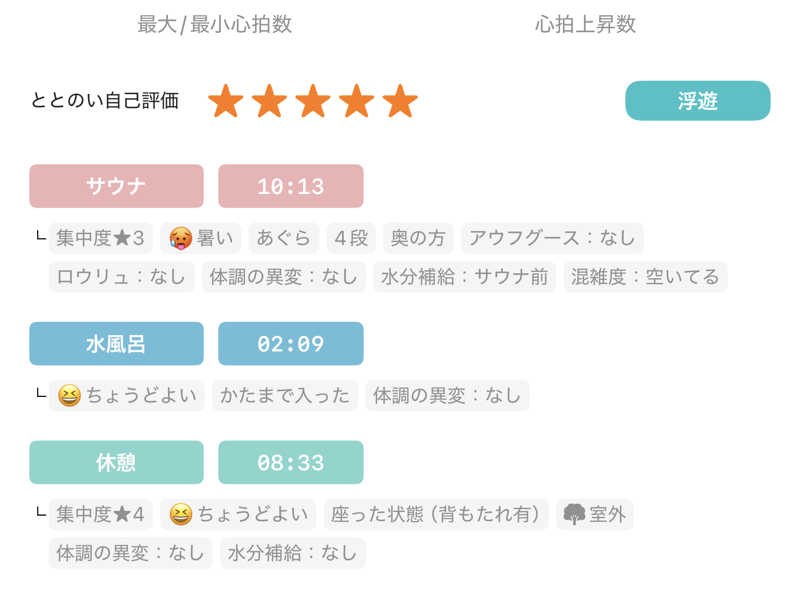Viewport: 800px width, 600px height.
Task: Click the first orange rating star
Action: [x=226, y=101]
